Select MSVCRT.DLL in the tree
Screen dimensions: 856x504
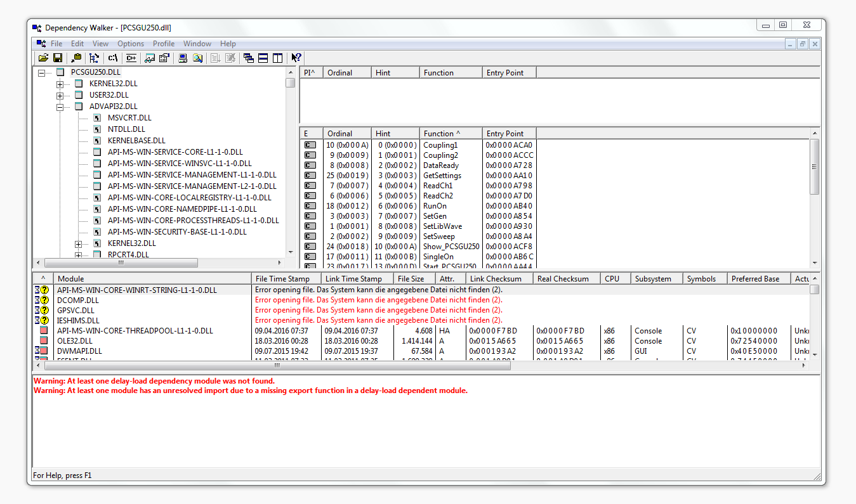(129, 118)
